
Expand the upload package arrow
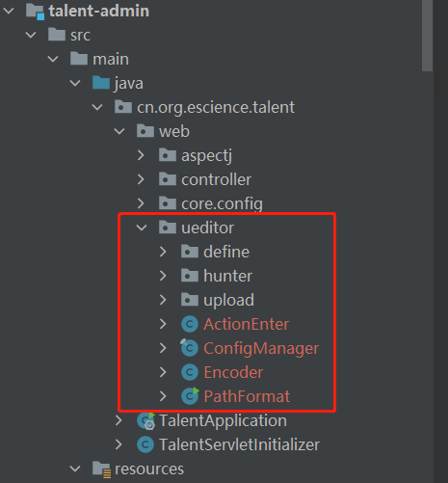point(163,300)
